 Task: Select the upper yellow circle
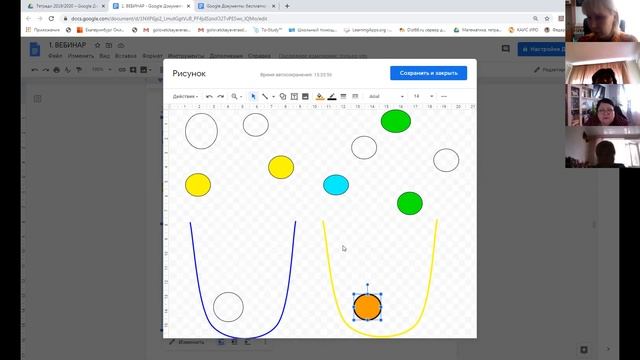281,167
